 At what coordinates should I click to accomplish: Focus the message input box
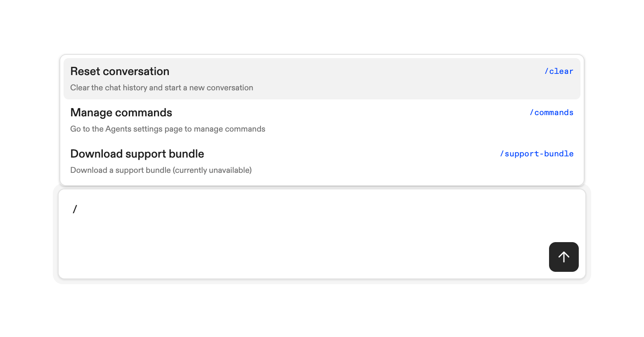pos(289,231)
